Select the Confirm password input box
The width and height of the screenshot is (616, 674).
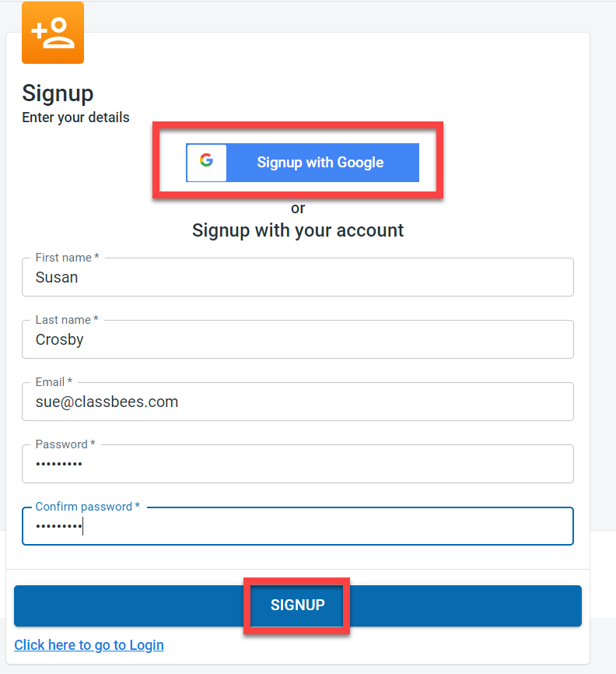pyautogui.click(x=298, y=526)
